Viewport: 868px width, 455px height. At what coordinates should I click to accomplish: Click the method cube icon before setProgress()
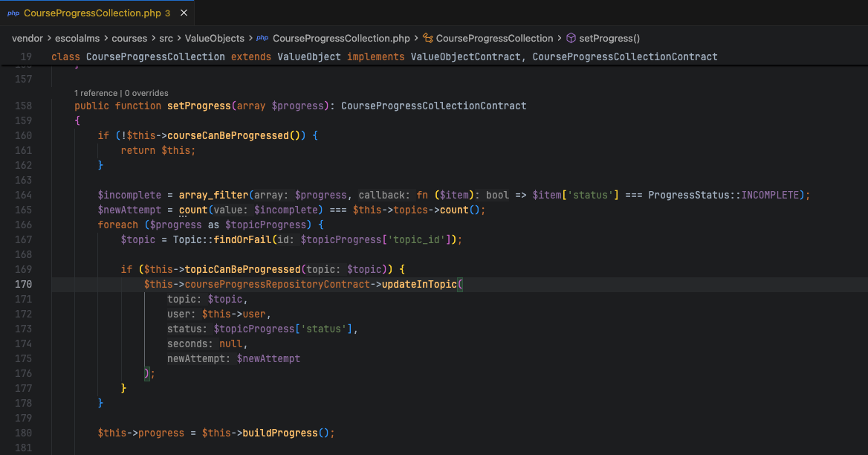[571, 38]
